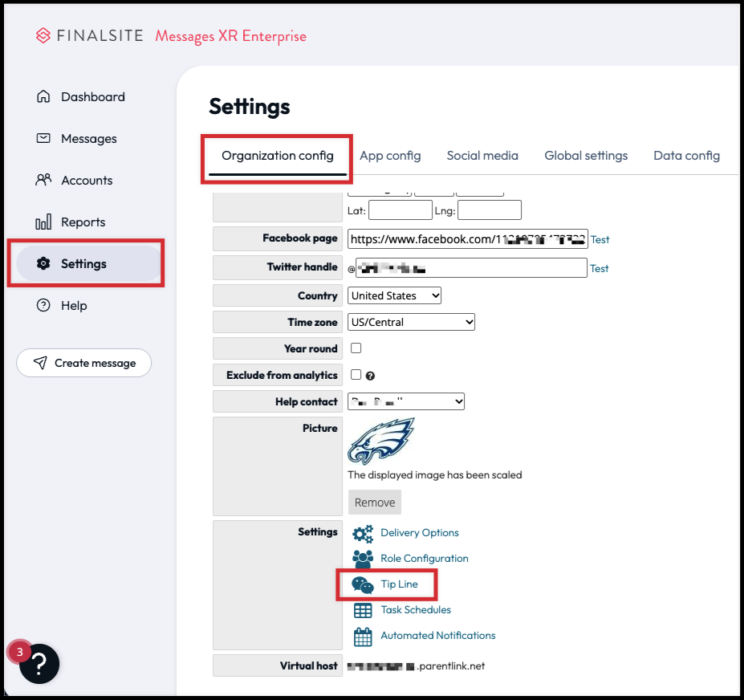Image resolution: width=744 pixels, height=700 pixels.
Task: Click the Lng input field
Action: click(x=490, y=210)
